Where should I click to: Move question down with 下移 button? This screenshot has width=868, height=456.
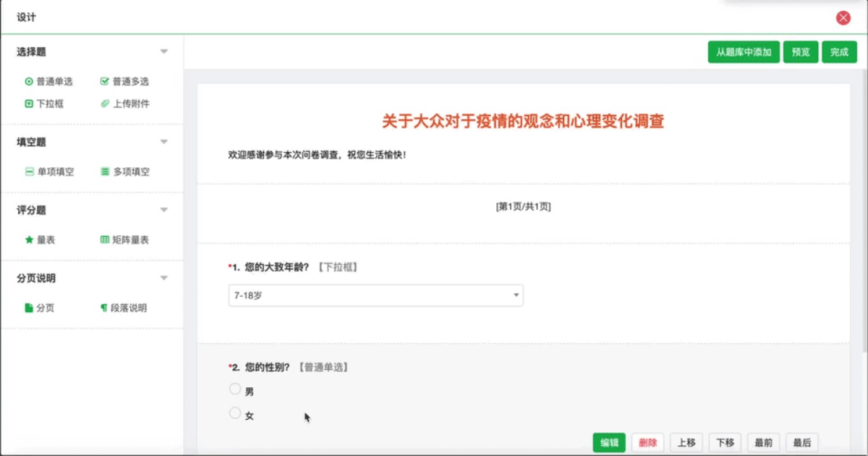click(725, 443)
